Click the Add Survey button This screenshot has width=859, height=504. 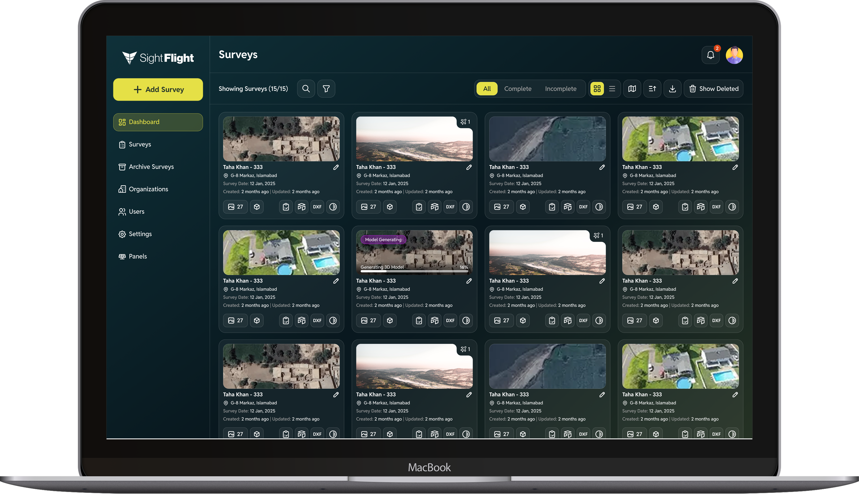(x=158, y=89)
